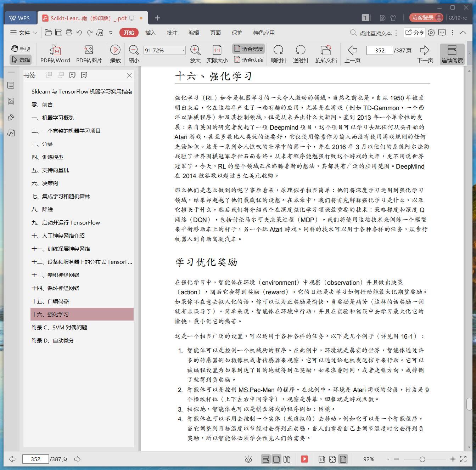Select the 选择 selection tool mode
This screenshot has width=476, height=470.
[x=21, y=60]
